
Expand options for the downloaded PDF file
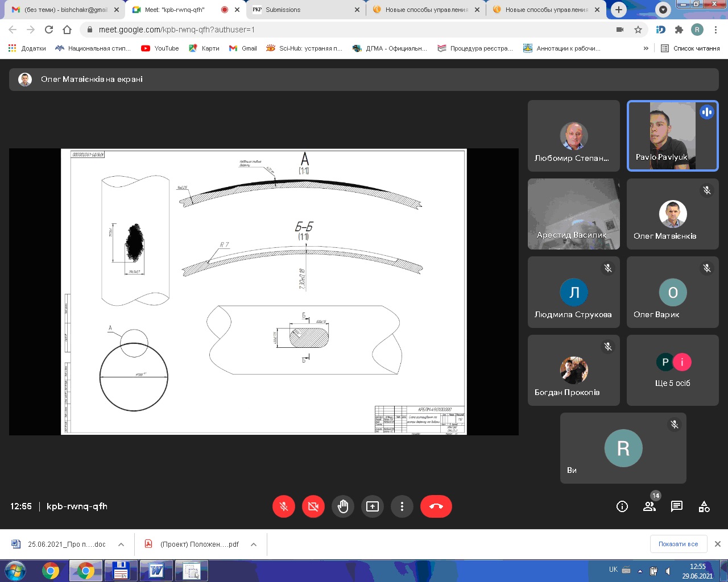[254, 544]
